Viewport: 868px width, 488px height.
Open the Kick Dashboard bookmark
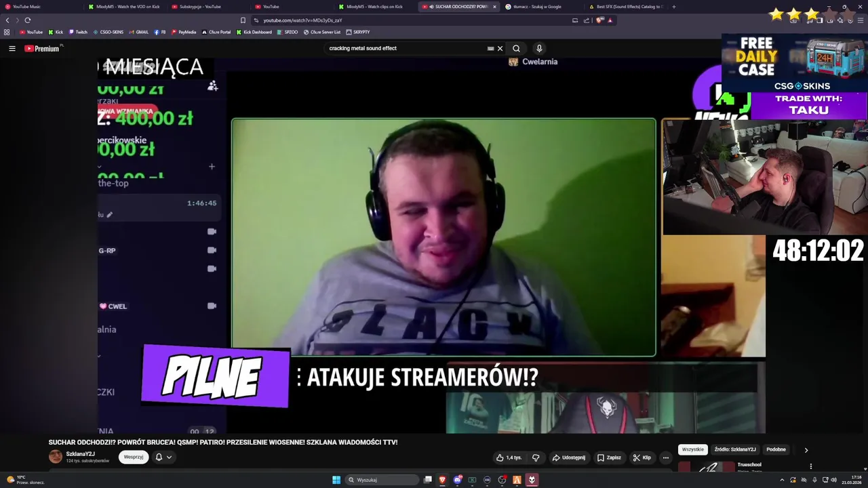pos(254,32)
